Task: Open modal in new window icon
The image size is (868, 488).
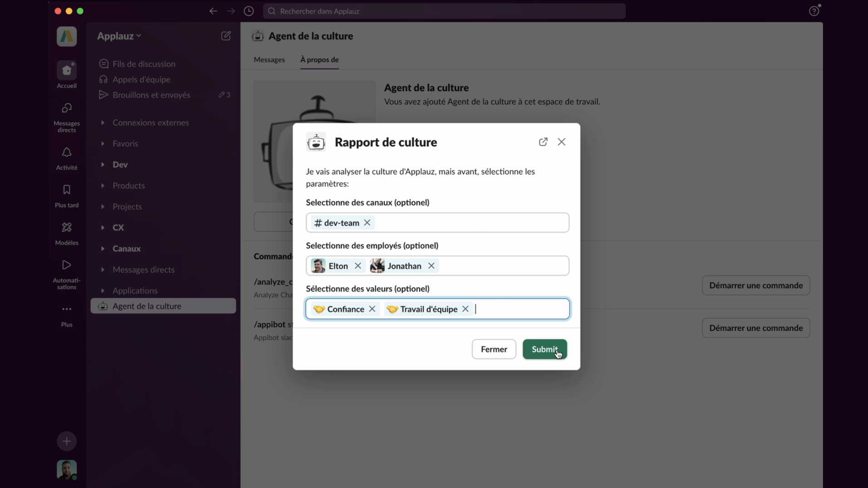Action: [x=543, y=142]
